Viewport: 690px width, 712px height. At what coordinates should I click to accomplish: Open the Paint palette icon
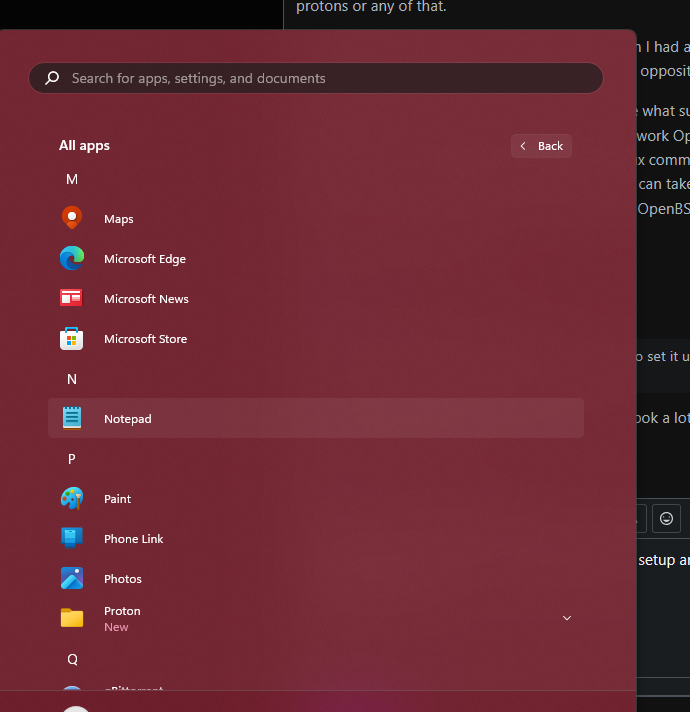(x=72, y=498)
